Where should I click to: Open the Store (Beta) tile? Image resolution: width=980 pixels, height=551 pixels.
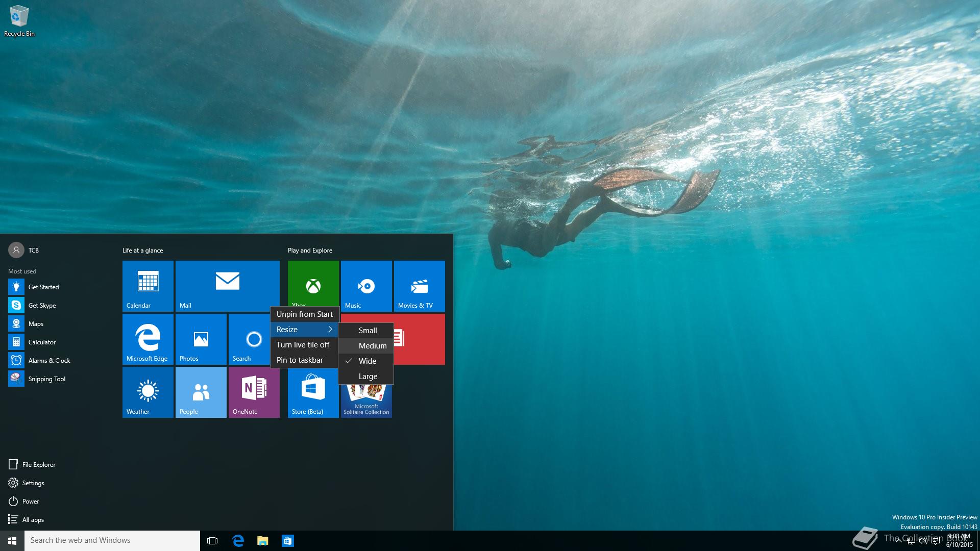click(x=313, y=392)
